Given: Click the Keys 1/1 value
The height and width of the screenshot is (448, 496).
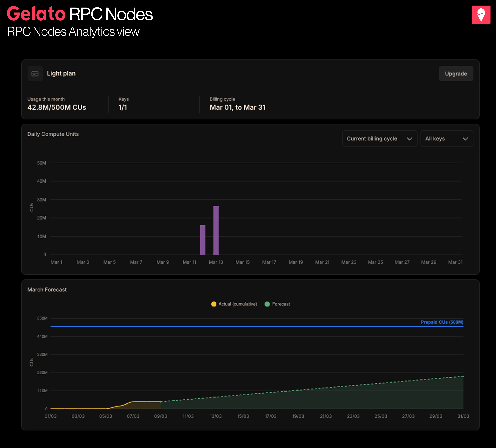Looking at the screenshot, I should point(122,108).
